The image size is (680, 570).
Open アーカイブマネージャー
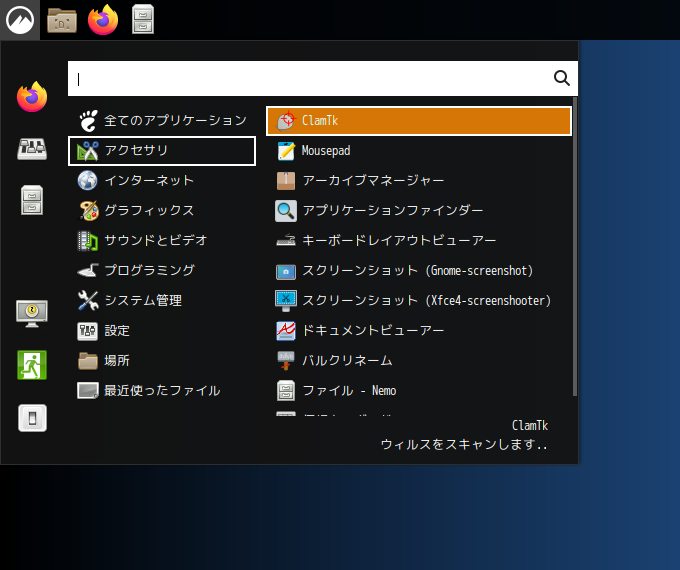coord(419,180)
